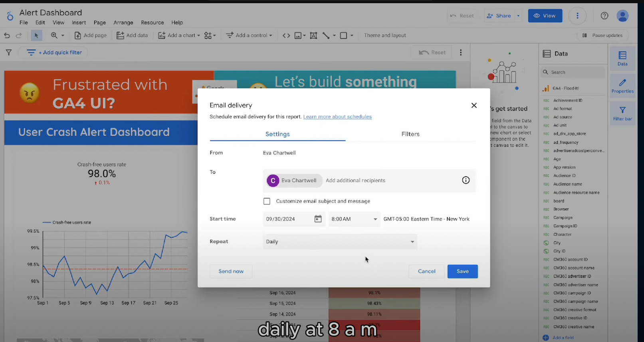Click Add page in toolbar
Viewport: 644px width, 342px height.
(91, 36)
